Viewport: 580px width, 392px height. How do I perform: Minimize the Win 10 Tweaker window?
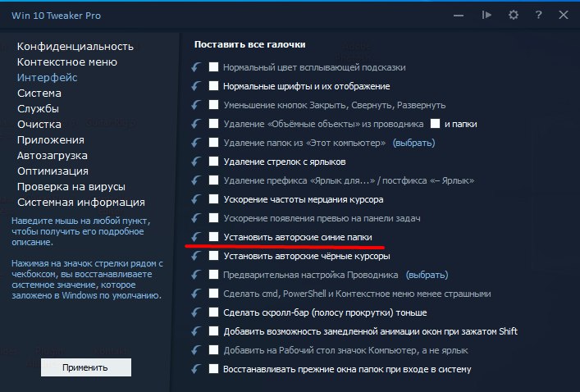[459, 15]
